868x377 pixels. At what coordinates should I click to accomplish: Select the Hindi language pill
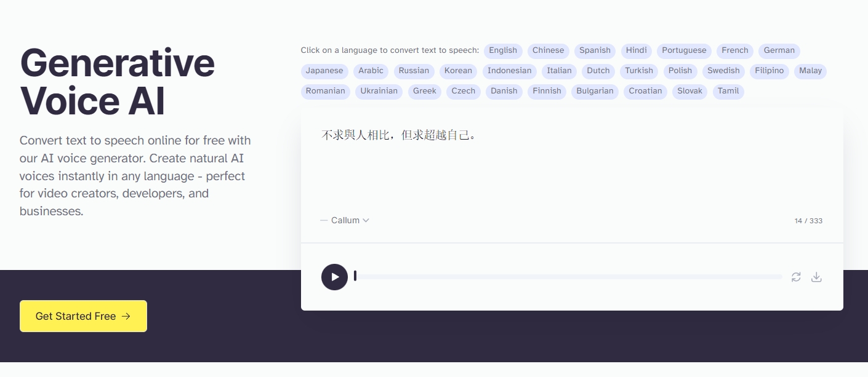(636, 51)
